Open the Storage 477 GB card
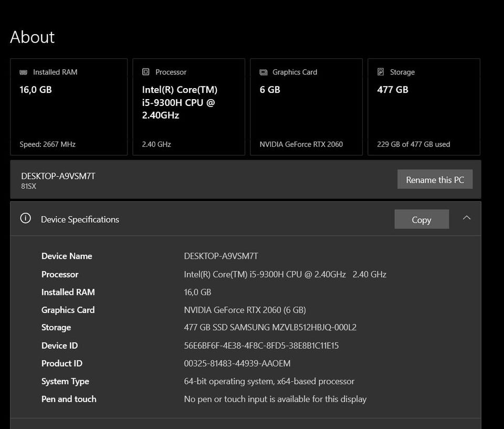 (x=424, y=107)
